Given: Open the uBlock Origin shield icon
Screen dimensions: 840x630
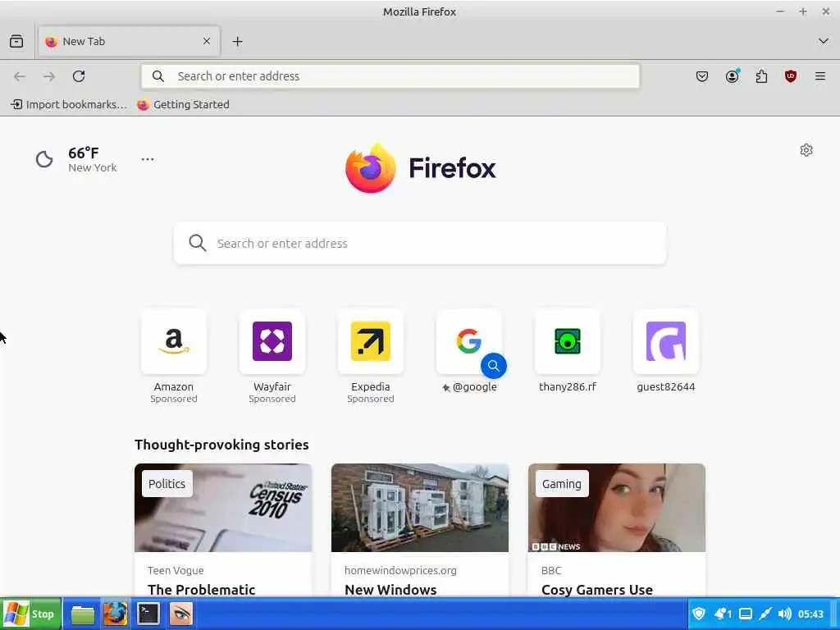Looking at the screenshot, I should click(791, 76).
